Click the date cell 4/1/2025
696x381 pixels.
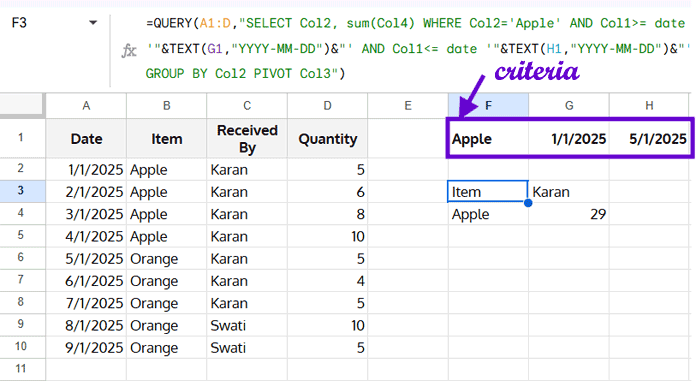click(86, 236)
